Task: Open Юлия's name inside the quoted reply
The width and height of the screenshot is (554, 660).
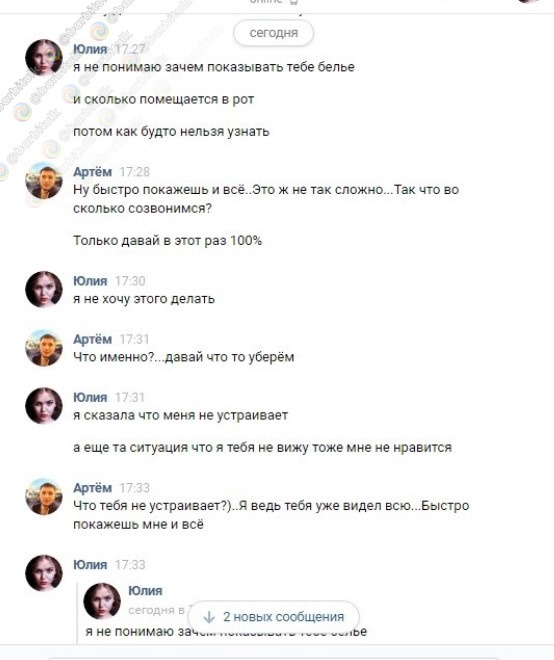Action: tap(145, 591)
